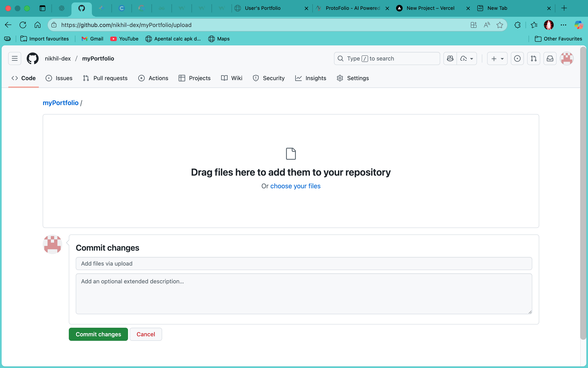Screen dimensions: 588x368
Task: Switch to the Insights tab
Action: pyautogui.click(x=311, y=78)
